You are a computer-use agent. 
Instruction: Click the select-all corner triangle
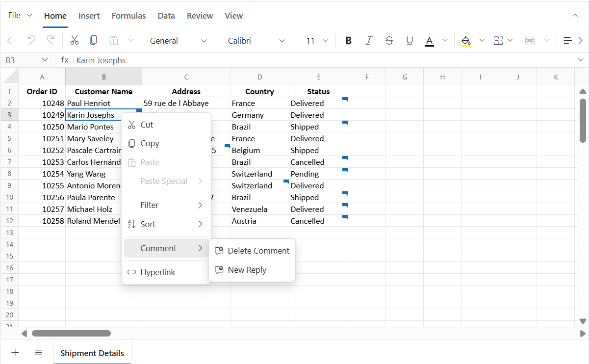point(10,77)
